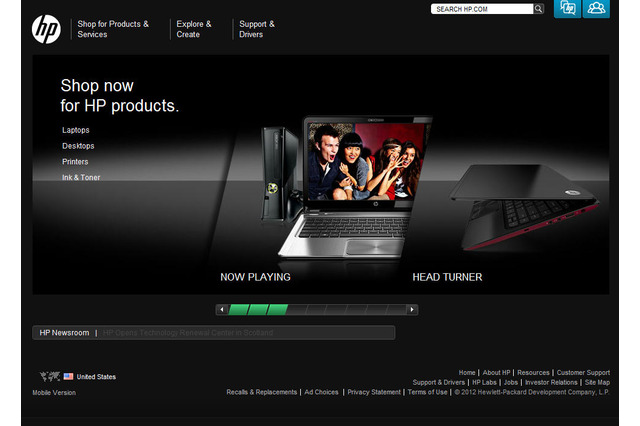Click the Hewlett-Packard copyright text
Viewport: 640px width, 426px height.
click(532, 392)
